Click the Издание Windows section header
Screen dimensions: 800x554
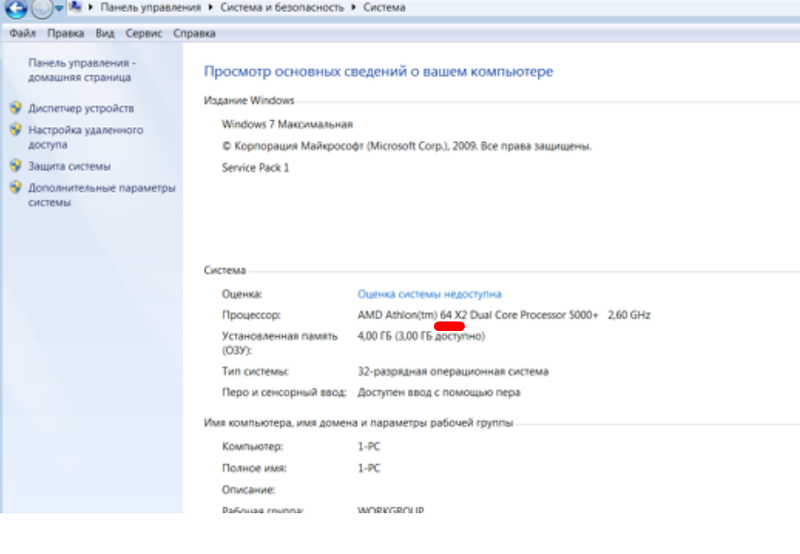[249, 100]
